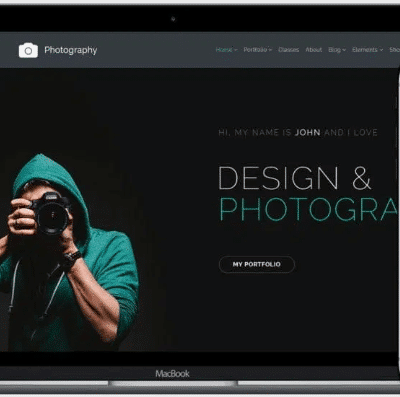The image size is (400, 397).
Task: Click the MY PORTFOLIO button
Action: coord(257,264)
